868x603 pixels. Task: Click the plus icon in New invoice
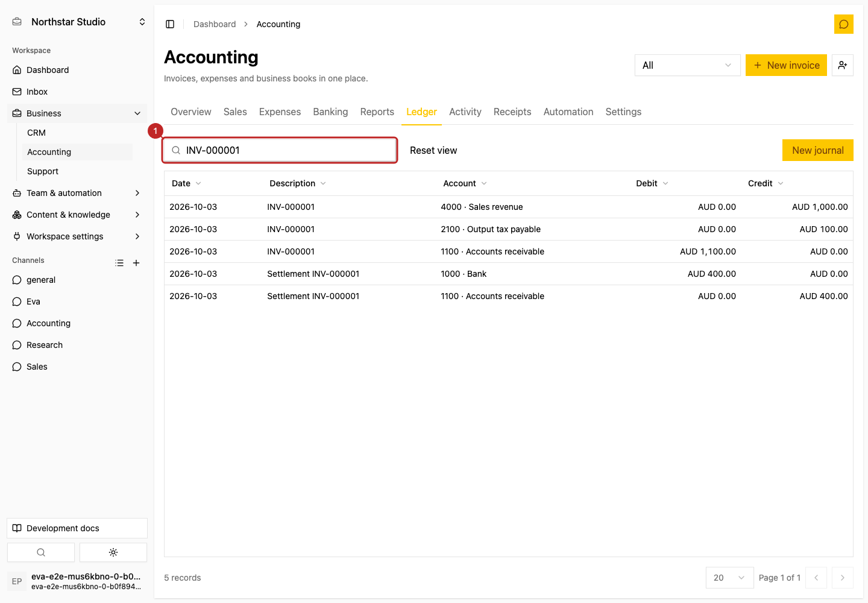pyautogui.click(x=758, y=65)
